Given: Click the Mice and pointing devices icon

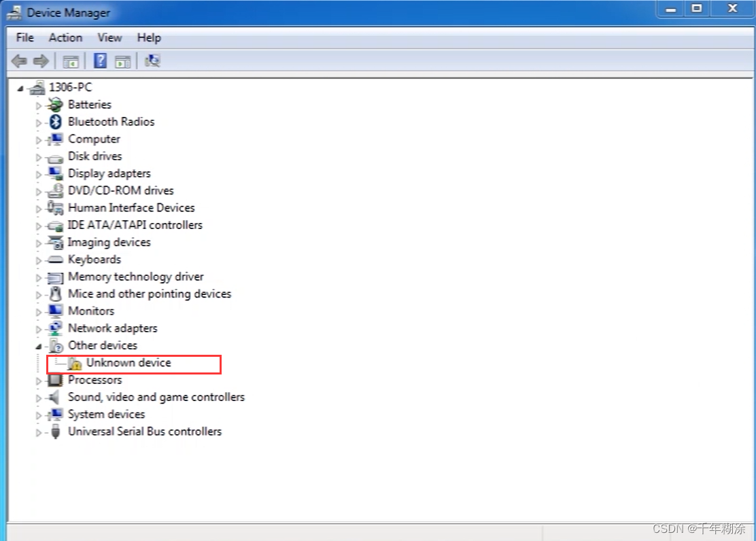Looking at the screenshot, I should pyautogui.click(x=56, y=294).
